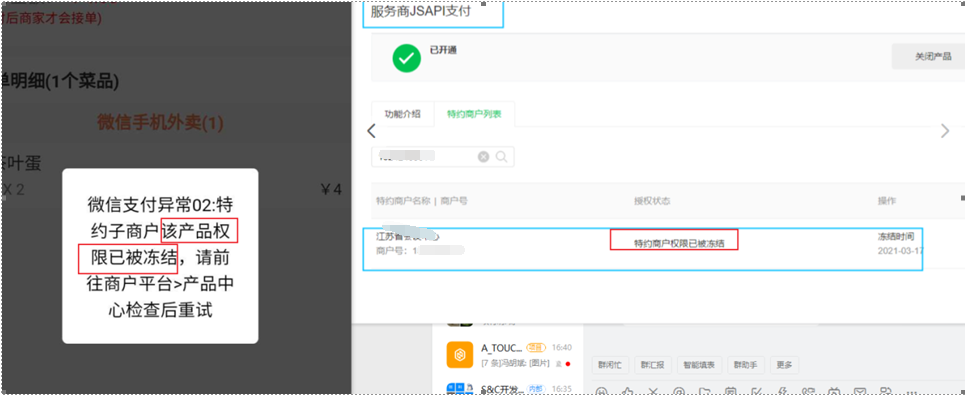The image size is (965, 396).
Task: Click the orange A_TOUC group avatar
Action: point(460,355)
